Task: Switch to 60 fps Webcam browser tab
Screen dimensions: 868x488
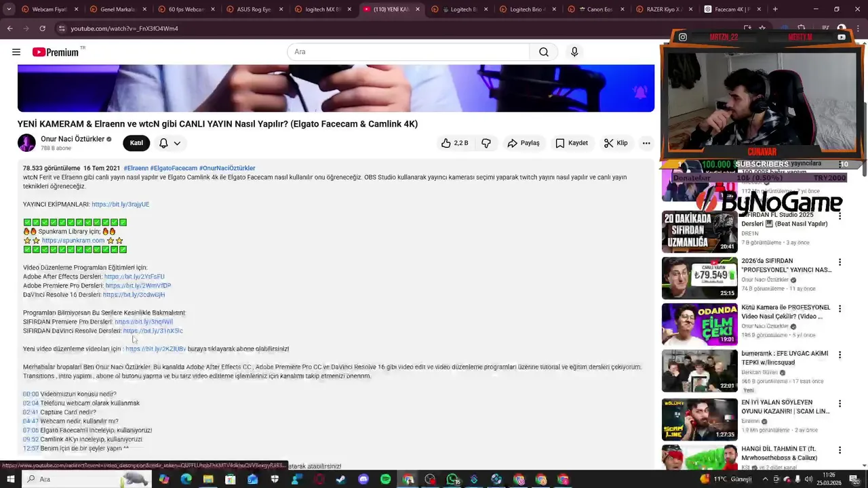Action: [185, 9]
